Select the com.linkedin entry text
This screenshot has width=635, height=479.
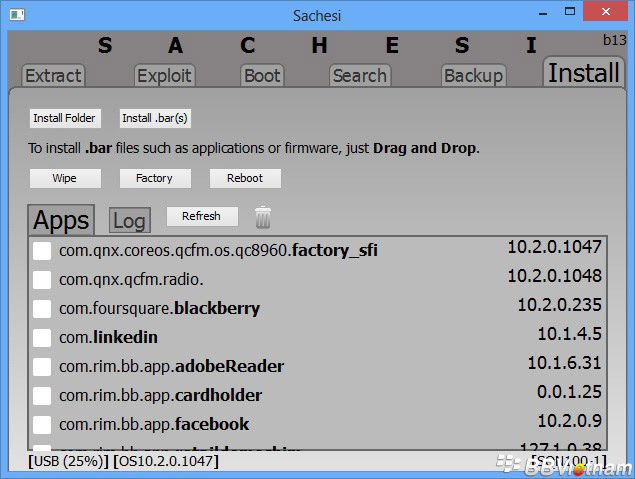(x=108, y=337)
